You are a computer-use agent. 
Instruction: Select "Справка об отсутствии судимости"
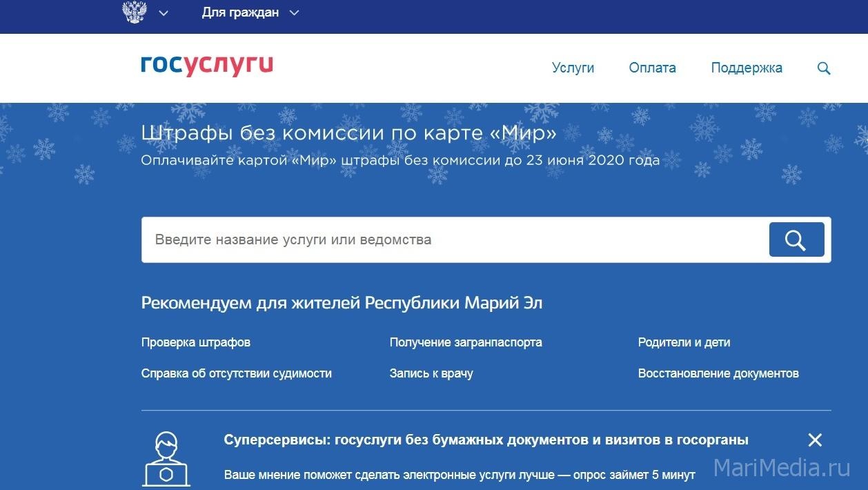point(237,373)
